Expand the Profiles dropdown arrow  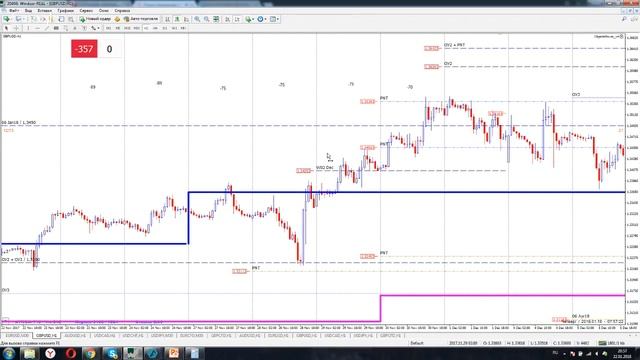click(x=24, y=19)
